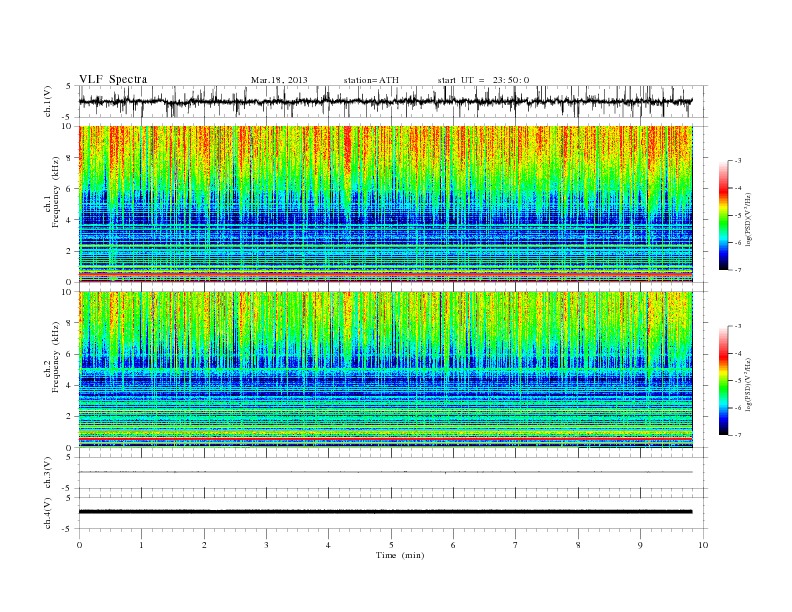The width and height of the screenshot is (792, 612).
Task: Click the "1" minute tick label
Action: click(141, 545)
